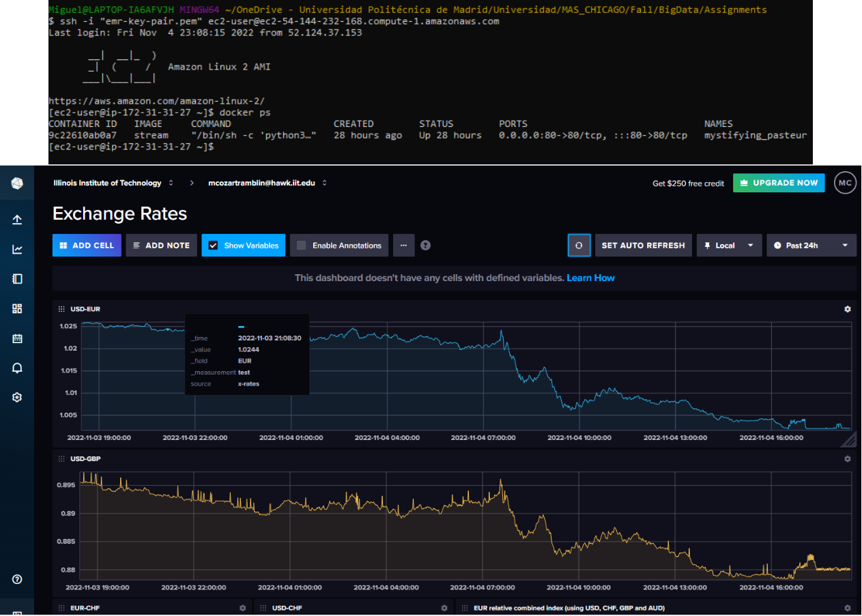Open the mcozartramblin@hawk.iit.edu account switcher

[263, 183]
